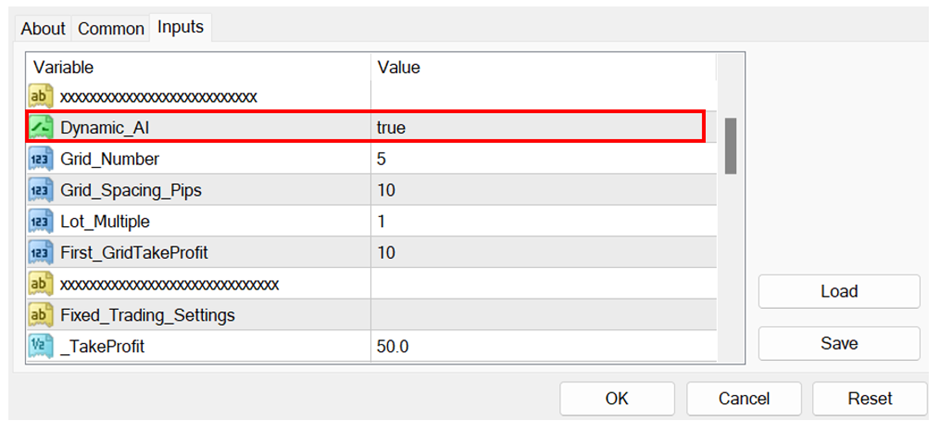Click the vertical scrollbar thumb in inputs list

click(x=730, y=145)
